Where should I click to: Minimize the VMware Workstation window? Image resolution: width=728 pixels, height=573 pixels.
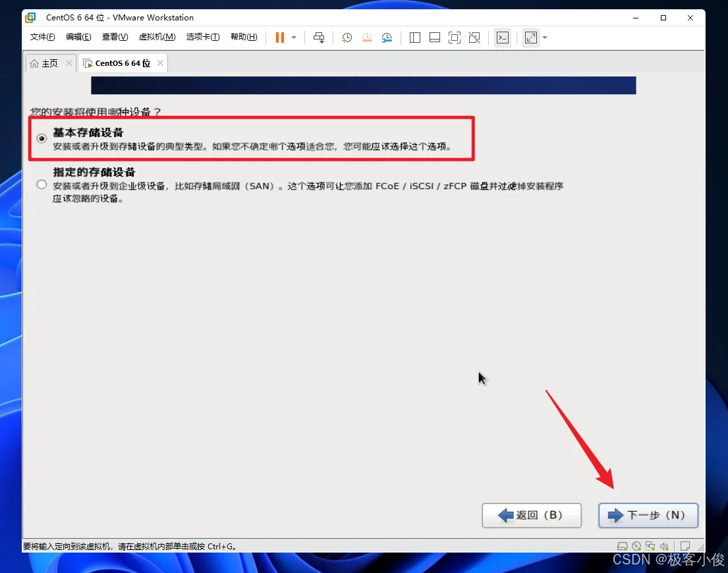(636, 18)
